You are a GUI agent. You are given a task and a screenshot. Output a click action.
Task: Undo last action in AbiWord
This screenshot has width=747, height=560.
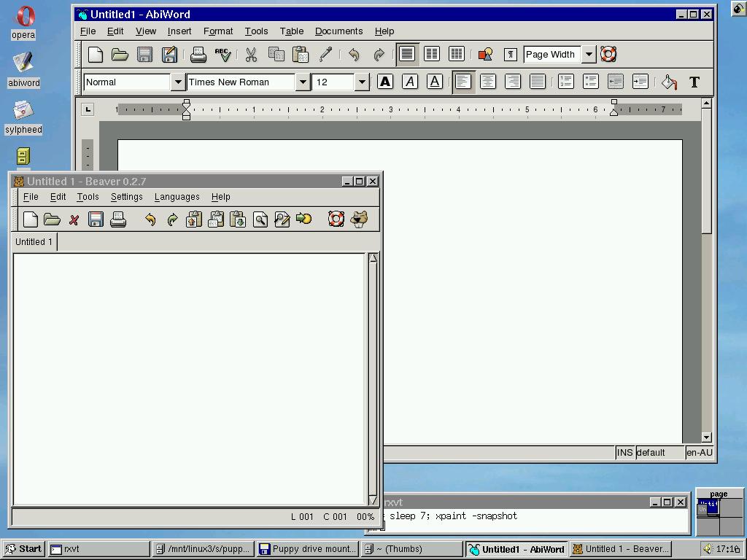tap(354, 54)
